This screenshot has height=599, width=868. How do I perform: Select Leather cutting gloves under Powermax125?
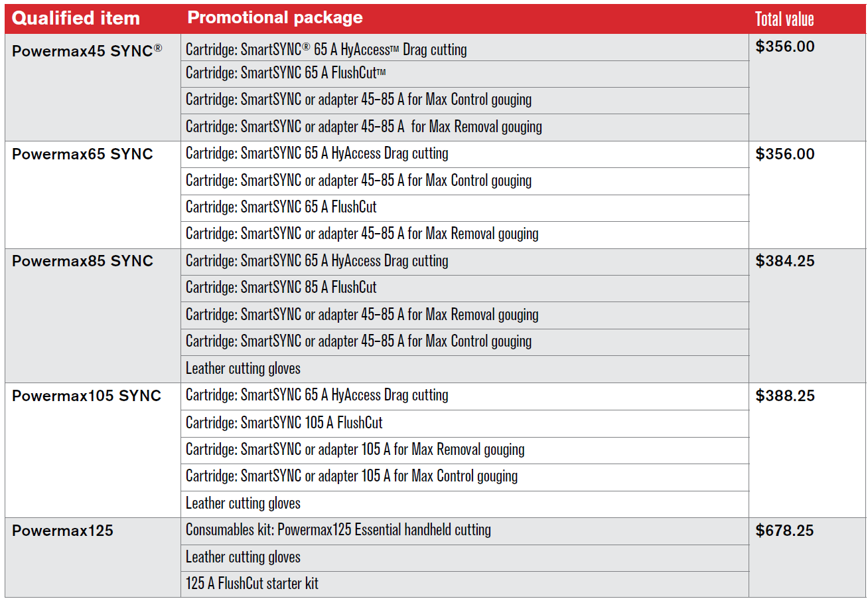coord(243,557)
